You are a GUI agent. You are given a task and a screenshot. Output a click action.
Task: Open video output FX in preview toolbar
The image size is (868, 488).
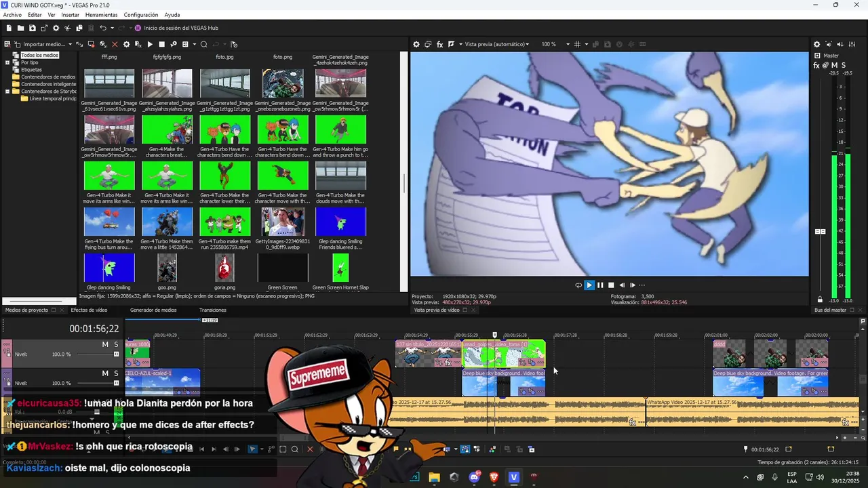[x=439, y=44]
